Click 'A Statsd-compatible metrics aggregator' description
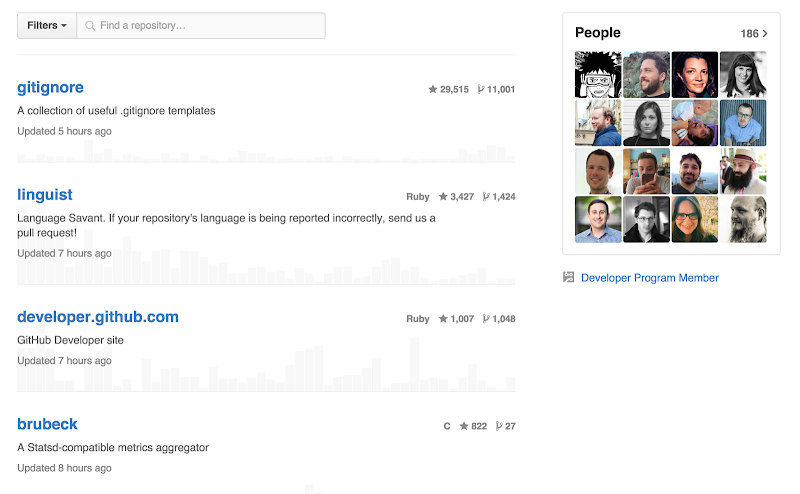 pyautogui.click(x=113, y=448)
